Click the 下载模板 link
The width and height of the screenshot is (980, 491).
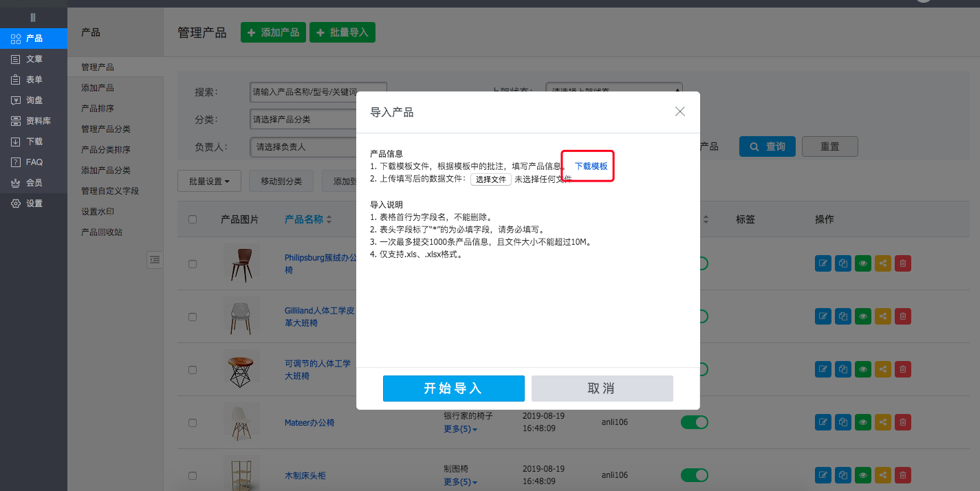point(591,166)
